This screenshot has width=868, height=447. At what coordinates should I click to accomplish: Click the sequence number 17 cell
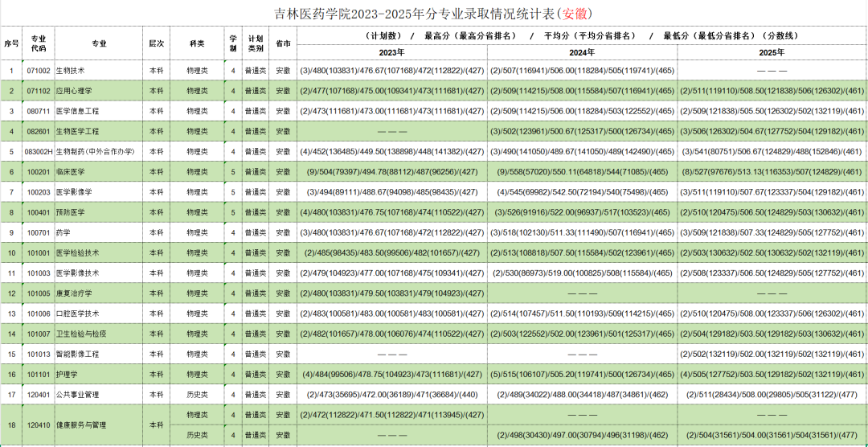click(11, 395)
